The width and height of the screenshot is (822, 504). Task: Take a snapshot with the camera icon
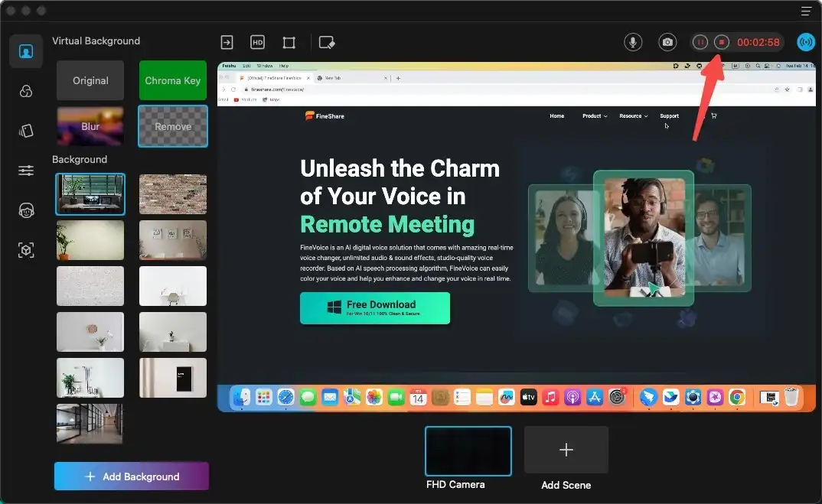pos(667,42)
